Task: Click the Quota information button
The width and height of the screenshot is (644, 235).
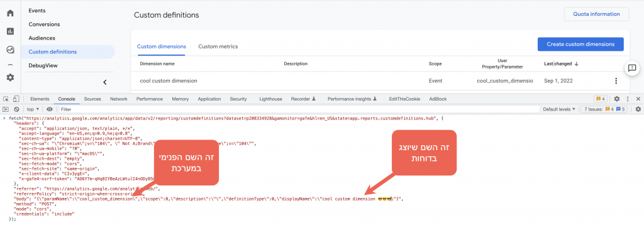Action: 596,14
